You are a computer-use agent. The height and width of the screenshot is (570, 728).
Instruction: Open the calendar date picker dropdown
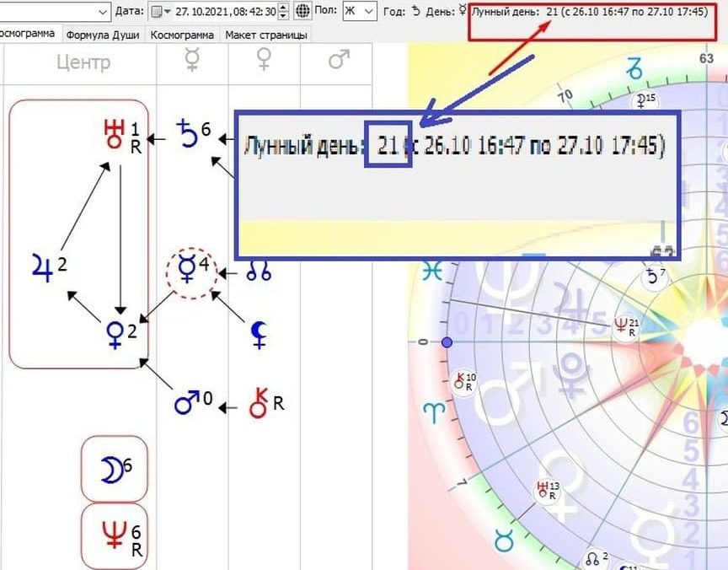tap(161, 11)
